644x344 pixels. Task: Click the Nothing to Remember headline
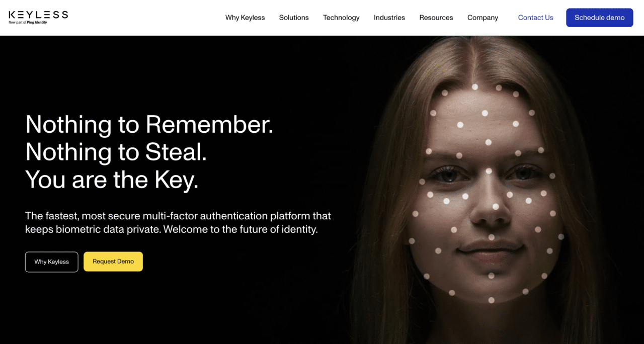pyautogui.click(x=149, y=124)
